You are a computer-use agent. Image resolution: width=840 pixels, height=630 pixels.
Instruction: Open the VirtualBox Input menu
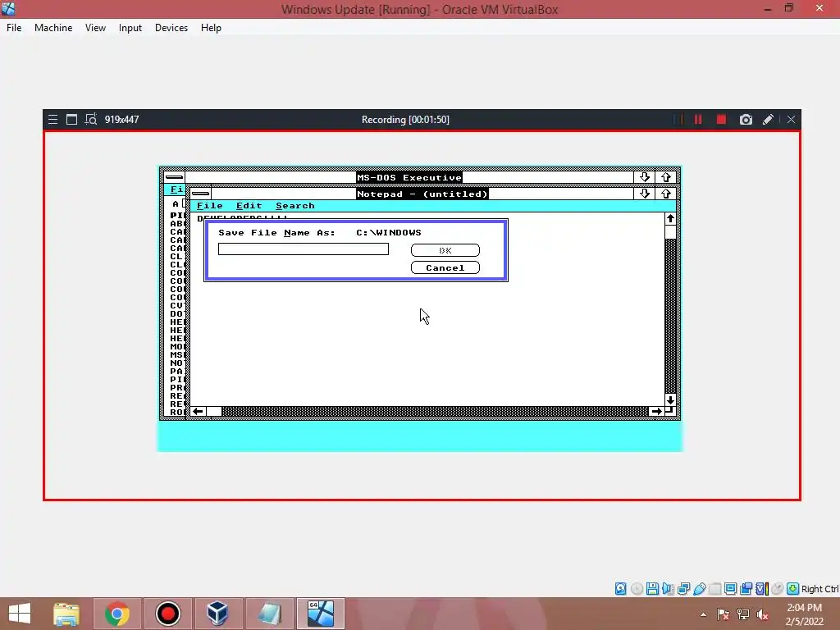(x=130, y=28)
